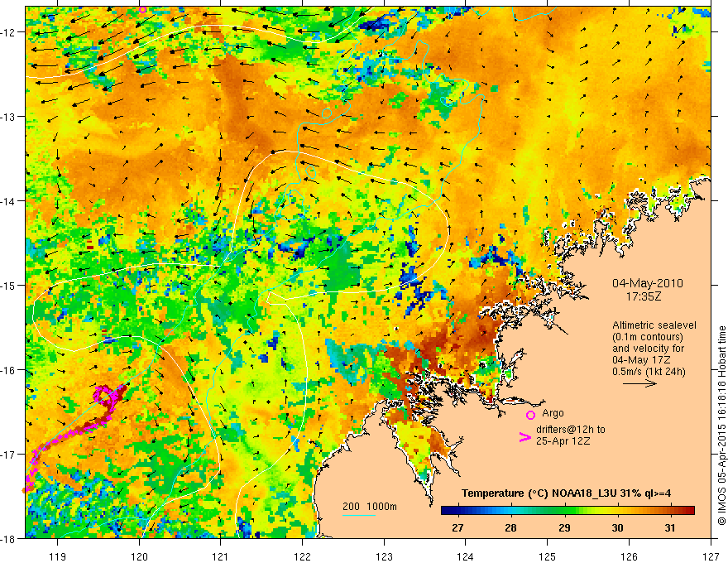Click the longitude label 120
728x563 pixels.
coord(139,556)
